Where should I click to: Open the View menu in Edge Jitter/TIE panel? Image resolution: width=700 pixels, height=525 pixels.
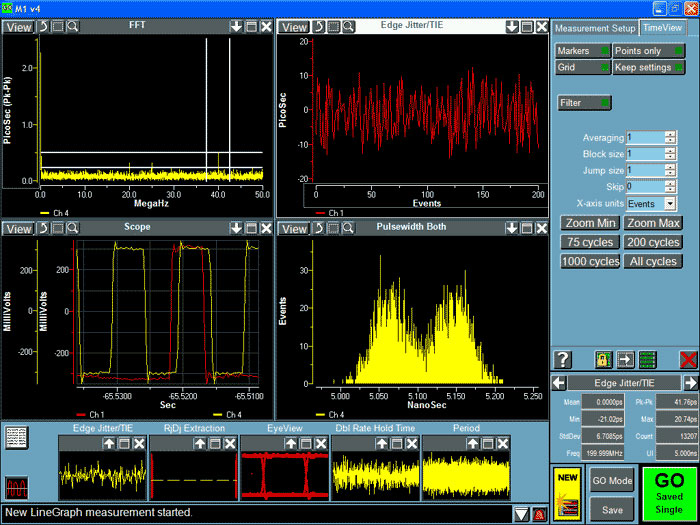coord(294,27)
